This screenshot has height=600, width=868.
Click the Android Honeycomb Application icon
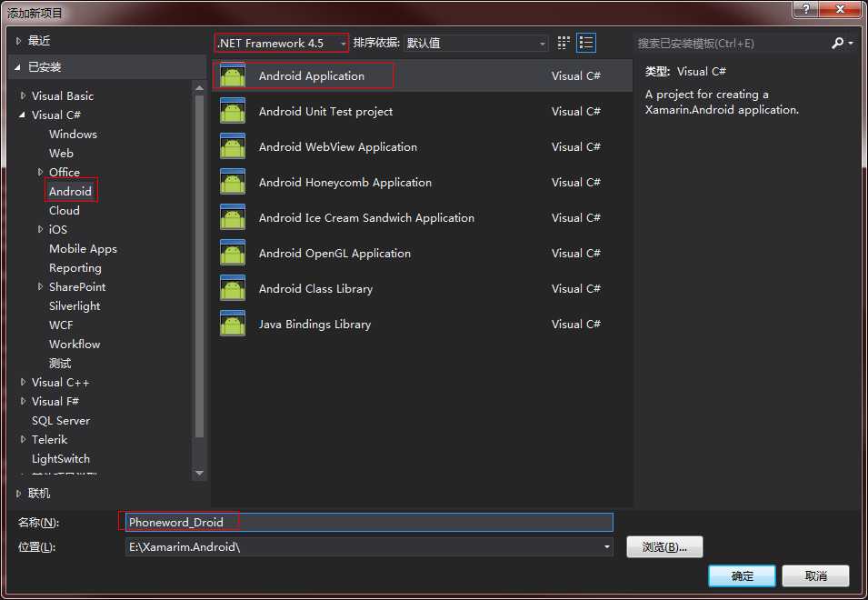click(x=233, y=182)
